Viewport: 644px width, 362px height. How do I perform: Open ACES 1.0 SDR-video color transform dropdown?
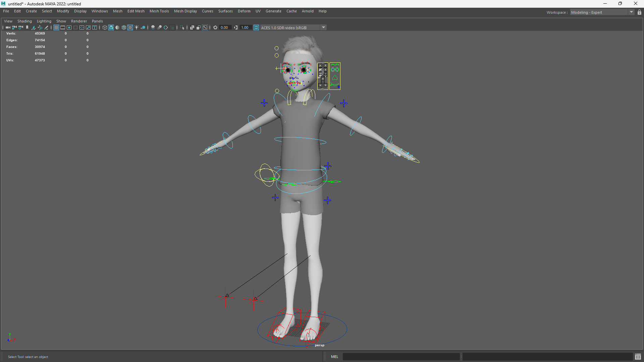(293, 27)
